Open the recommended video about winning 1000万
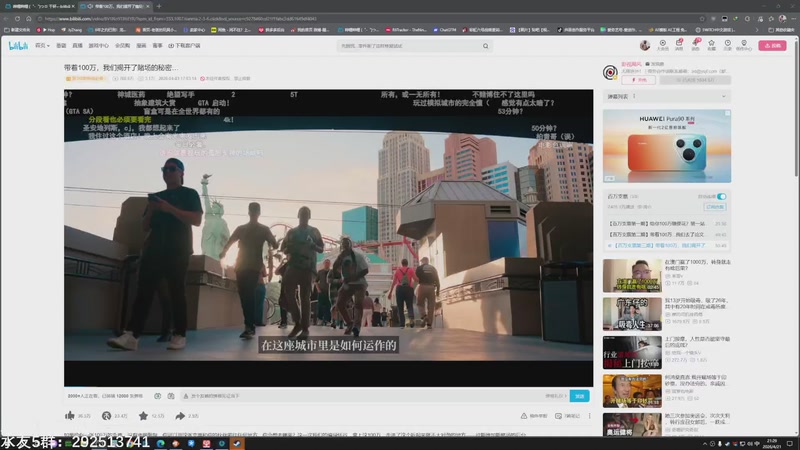The width and height of the screenshot is (800, 450). point(632,276)
